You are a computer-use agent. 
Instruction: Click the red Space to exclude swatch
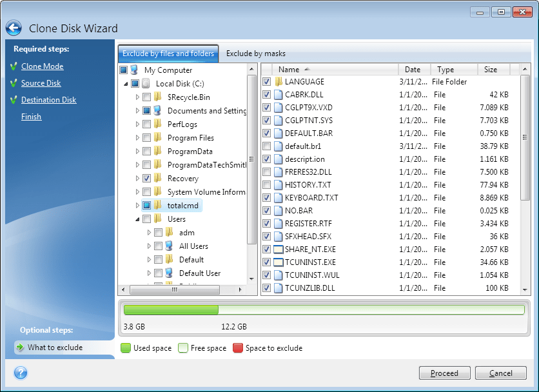(238, 348)
